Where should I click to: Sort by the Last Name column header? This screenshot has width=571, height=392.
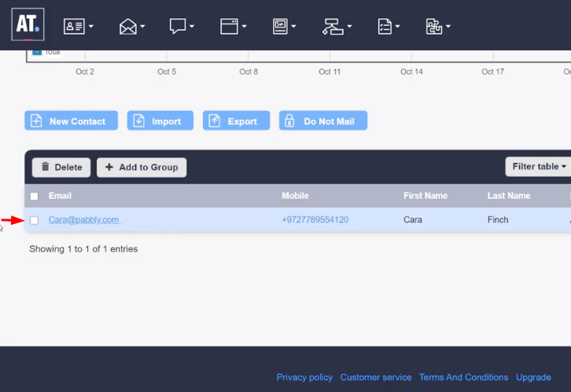coord(509,196)
